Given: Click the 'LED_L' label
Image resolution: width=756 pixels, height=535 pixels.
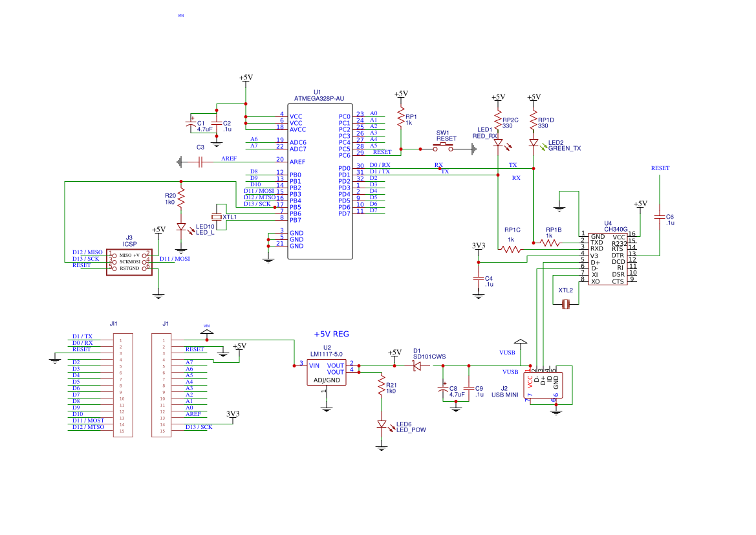Looking at the screenshot, I should coord(205,232).
